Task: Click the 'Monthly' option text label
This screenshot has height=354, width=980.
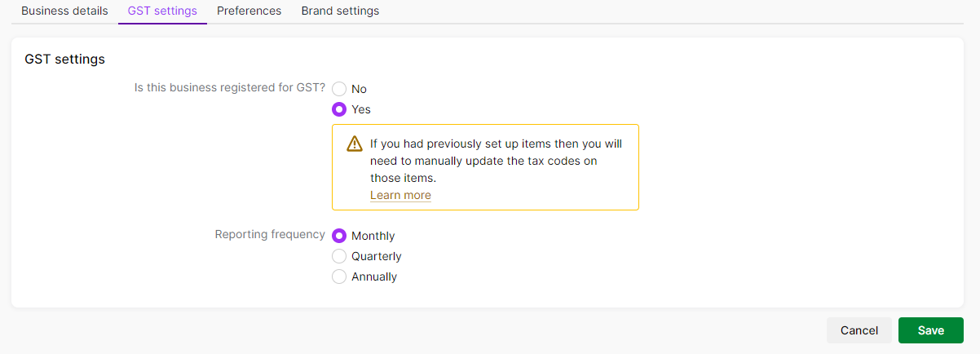Action: pos(373,236)
